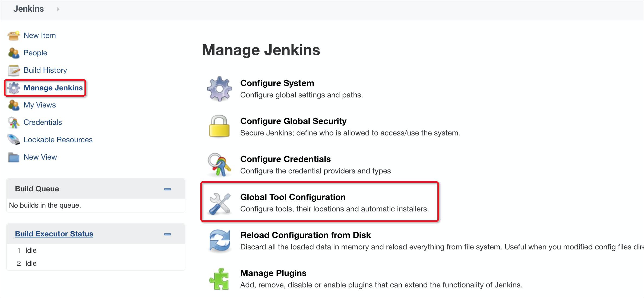Click the New View folder icon
The height and width of the screenshot is (298, 644).
point(14,157)
